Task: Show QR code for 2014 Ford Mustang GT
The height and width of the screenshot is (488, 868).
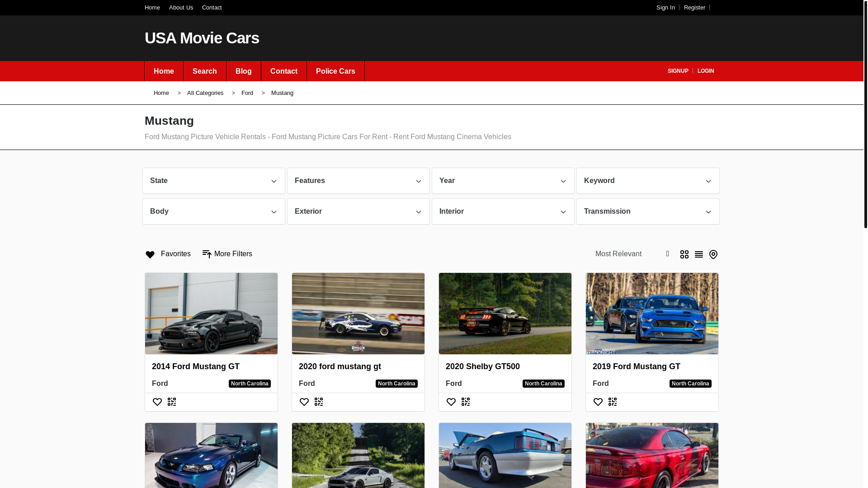Action: 172,402
